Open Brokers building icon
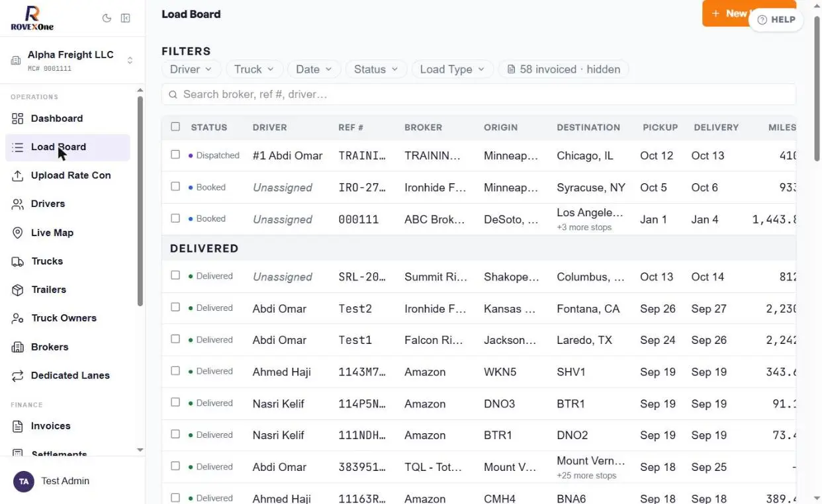The image size is (822, 504). [x=18, y=347]
